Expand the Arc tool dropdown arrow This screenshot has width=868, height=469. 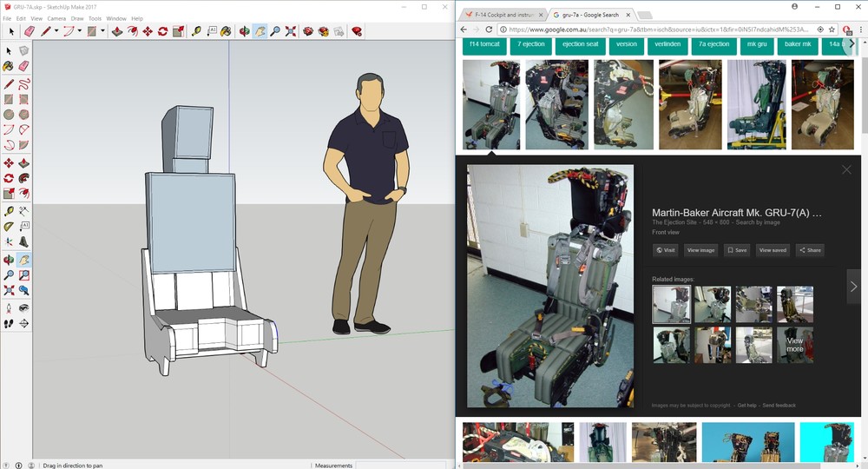79,31
